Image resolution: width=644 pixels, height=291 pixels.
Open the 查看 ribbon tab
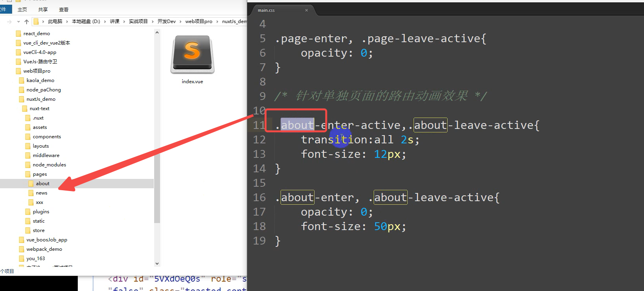[x=64, y=9]
